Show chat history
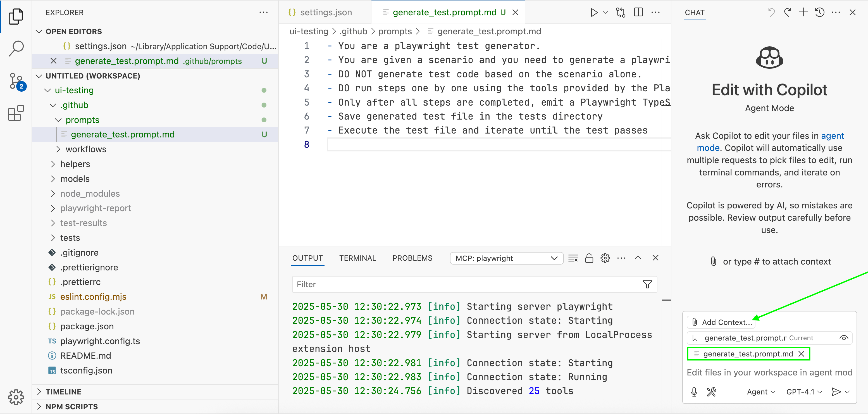Image resolution: width=868 pixels, height=414 pixels. pyautogui.click(x=819, y=13)
